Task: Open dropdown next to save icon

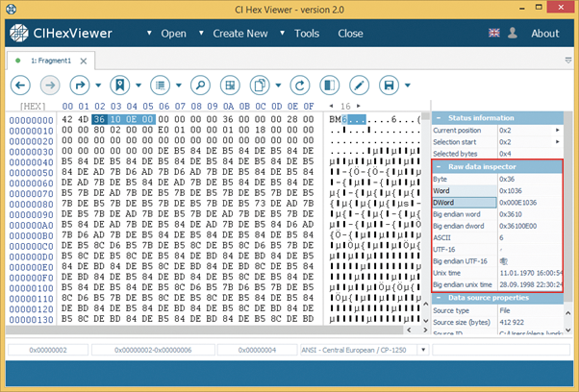Action: [x=408, y=86]
